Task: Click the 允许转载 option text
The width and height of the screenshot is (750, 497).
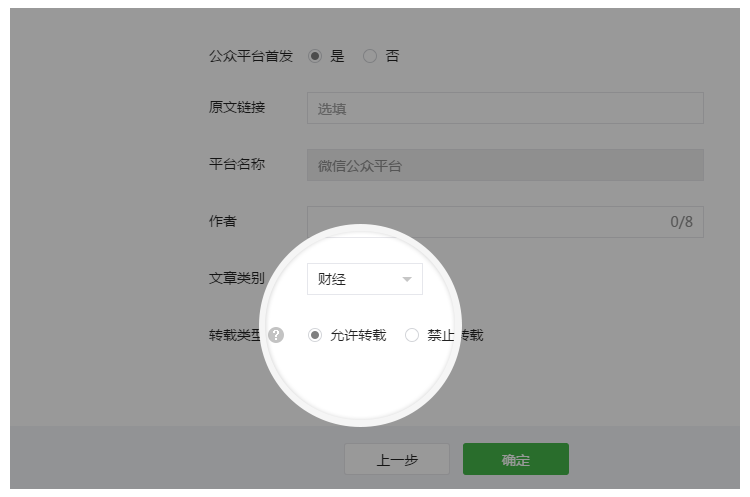Action: pos(358,336)
